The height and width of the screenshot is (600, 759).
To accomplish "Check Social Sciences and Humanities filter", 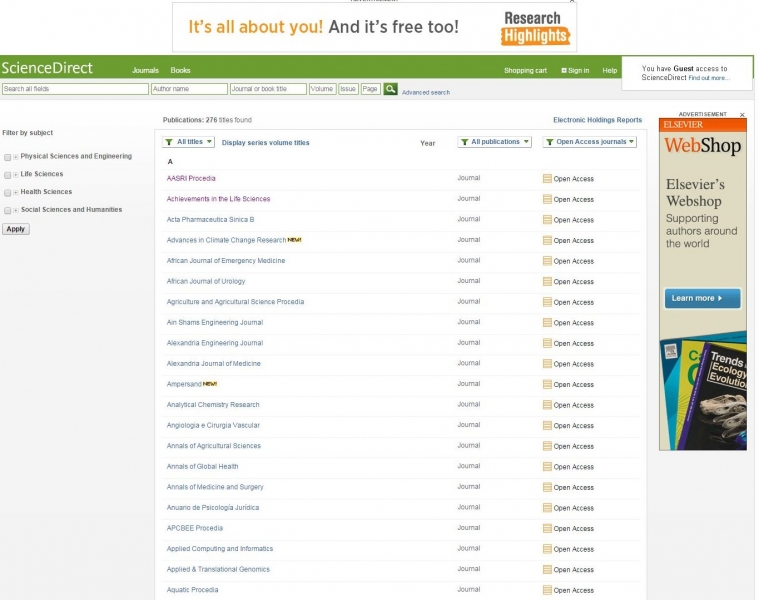I will (7, 210).
